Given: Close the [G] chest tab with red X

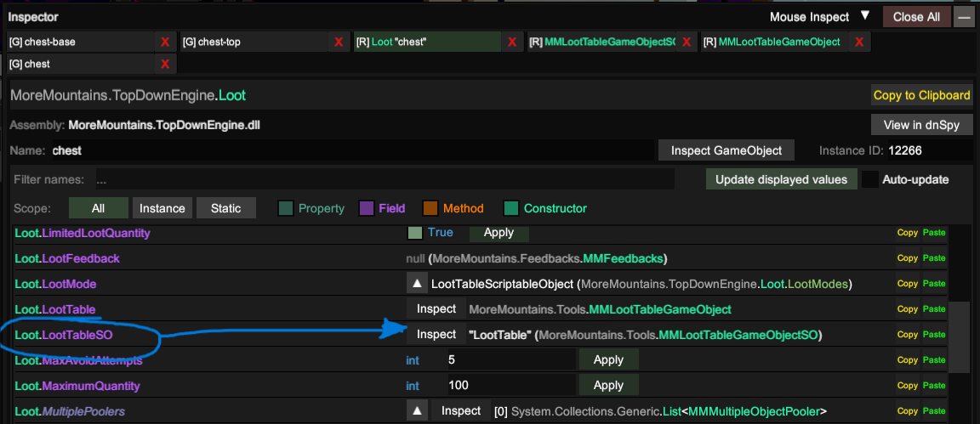Looking at the screenshot, I should point(165,64).
